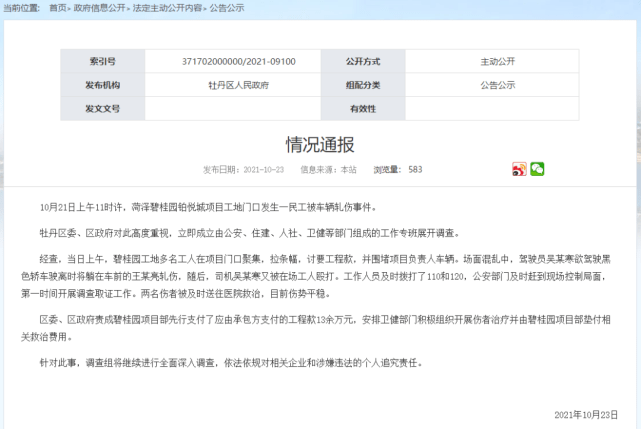Viewport: 641px width, 429px height.
Task: Click the 情况通报 article title
Action: [320, 145]
